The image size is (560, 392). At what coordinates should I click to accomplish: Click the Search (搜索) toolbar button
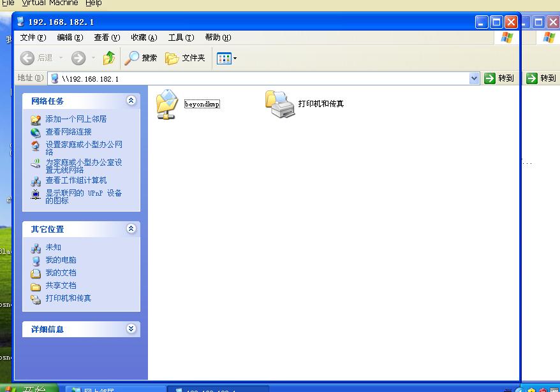point(141,58)
